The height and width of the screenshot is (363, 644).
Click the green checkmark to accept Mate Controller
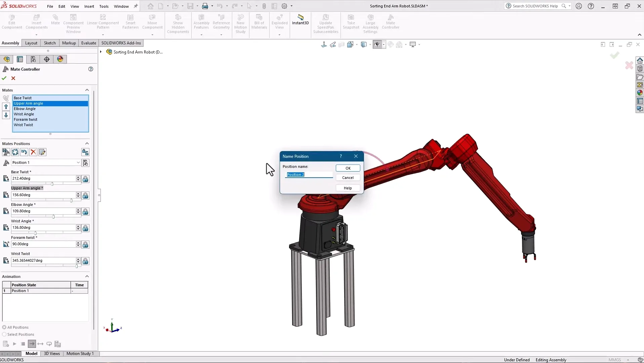(x=4, y=78)
